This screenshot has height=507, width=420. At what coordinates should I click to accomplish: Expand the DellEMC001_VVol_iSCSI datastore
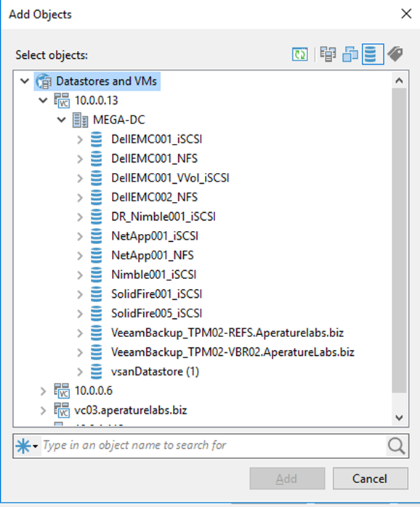(80, 179)
